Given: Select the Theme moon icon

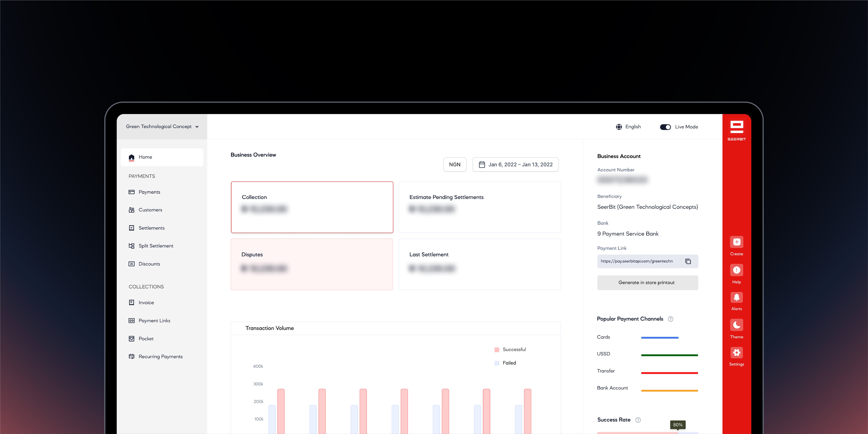Looking at the screenshot, I should (x=737, y=325).
